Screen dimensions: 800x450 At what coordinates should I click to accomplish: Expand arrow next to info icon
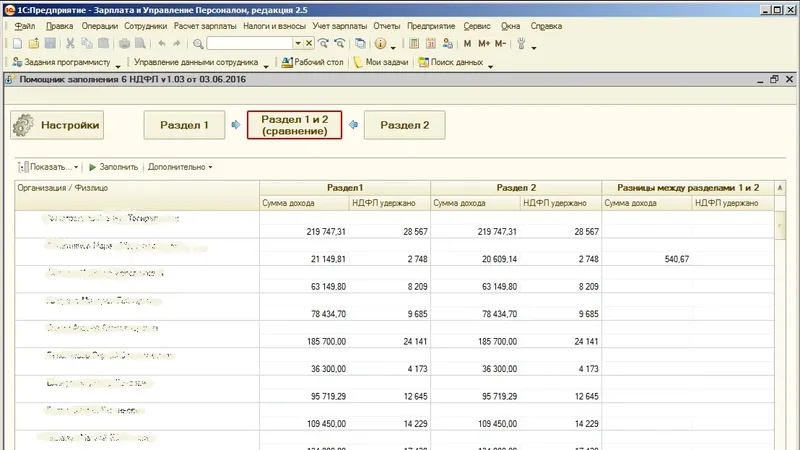tap(393, 47)
